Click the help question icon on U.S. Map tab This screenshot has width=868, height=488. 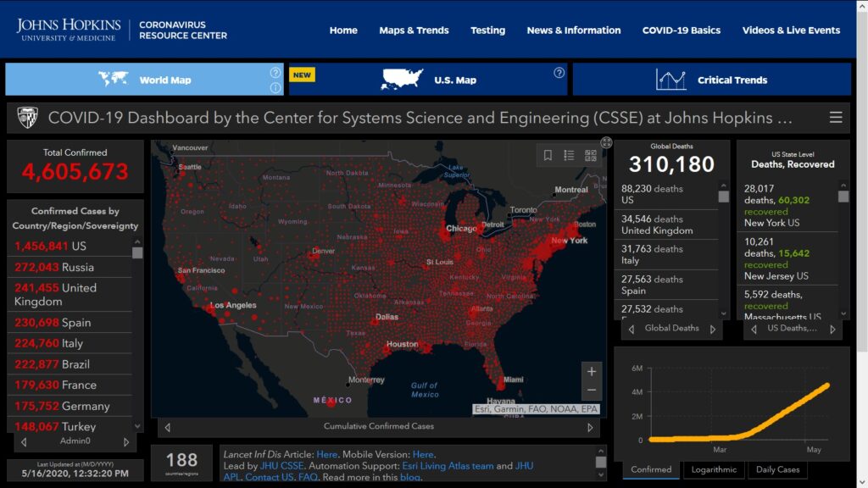pyautogui.click(x=559, y=73)
